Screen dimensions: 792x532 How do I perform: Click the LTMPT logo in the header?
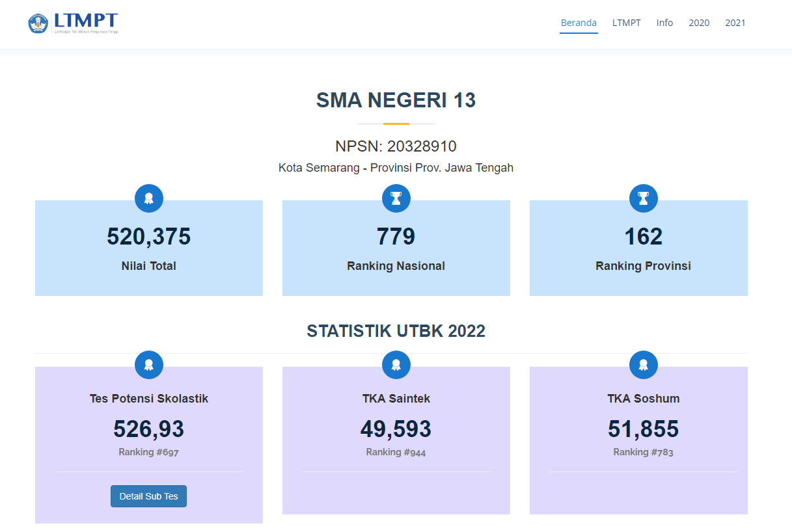[72, 21]
